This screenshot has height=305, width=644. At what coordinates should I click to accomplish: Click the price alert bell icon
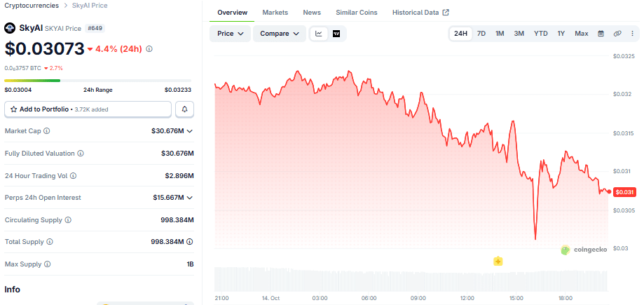tap(185, 109)
